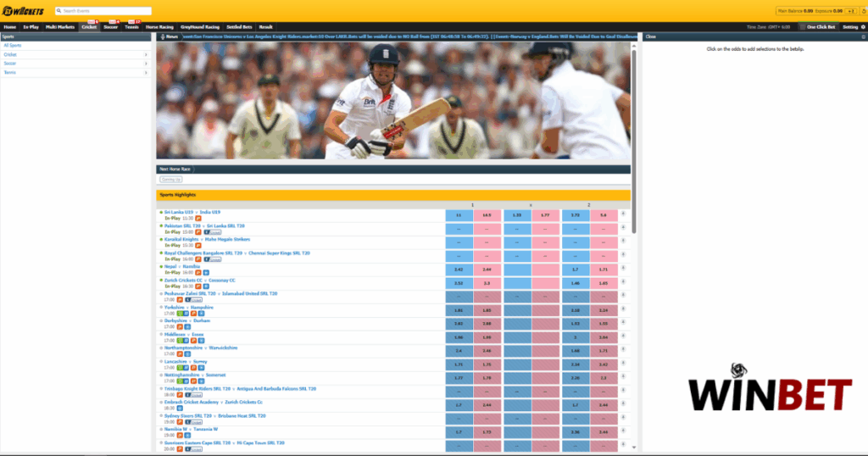Click orange fancy icon for Derbyshire v Durham
Screen dimensions: 868x456
[180, 327]
